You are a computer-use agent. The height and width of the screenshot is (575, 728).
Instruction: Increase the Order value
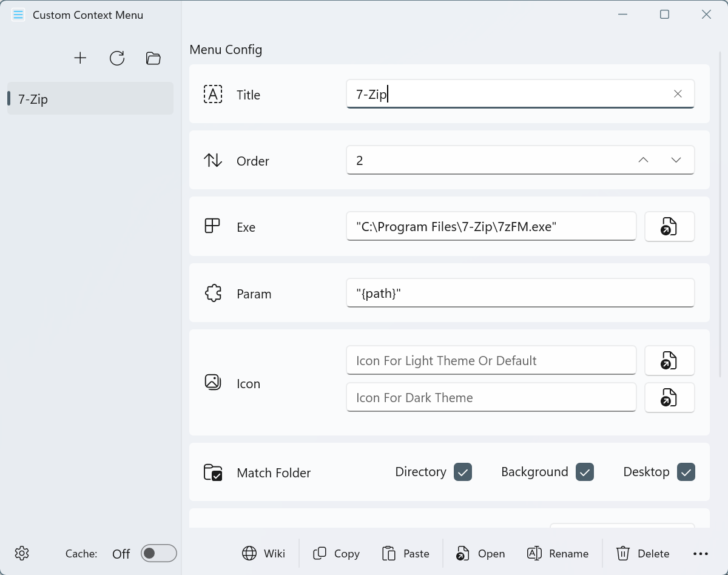point(642,160)
